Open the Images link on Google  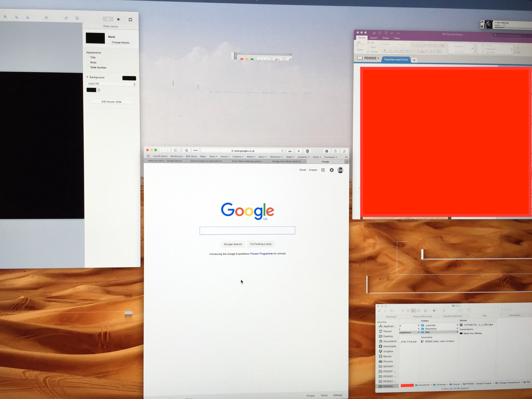[313, 170]
